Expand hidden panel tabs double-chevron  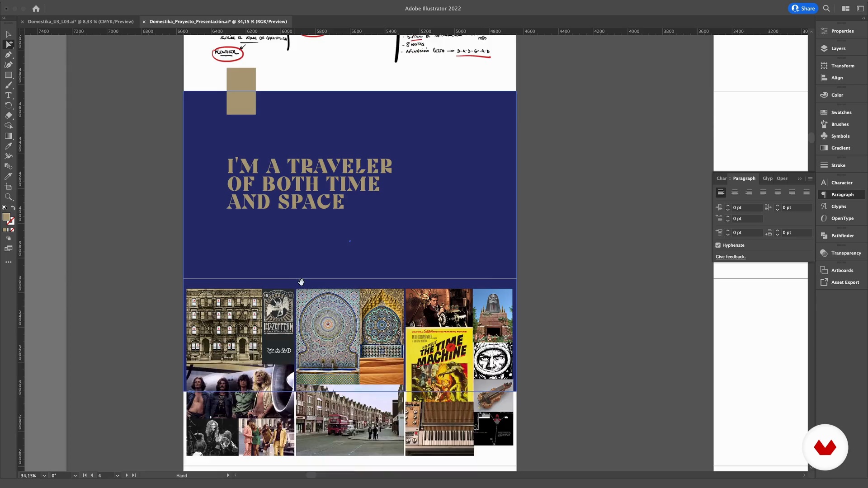[800, 179]
